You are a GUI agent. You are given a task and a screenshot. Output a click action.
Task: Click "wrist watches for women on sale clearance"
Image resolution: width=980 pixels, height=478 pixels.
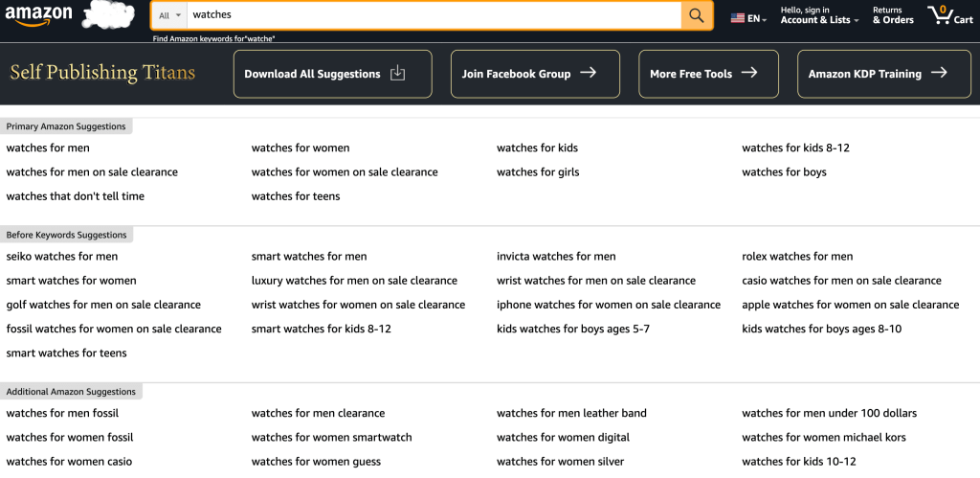(x=358, y=306)
